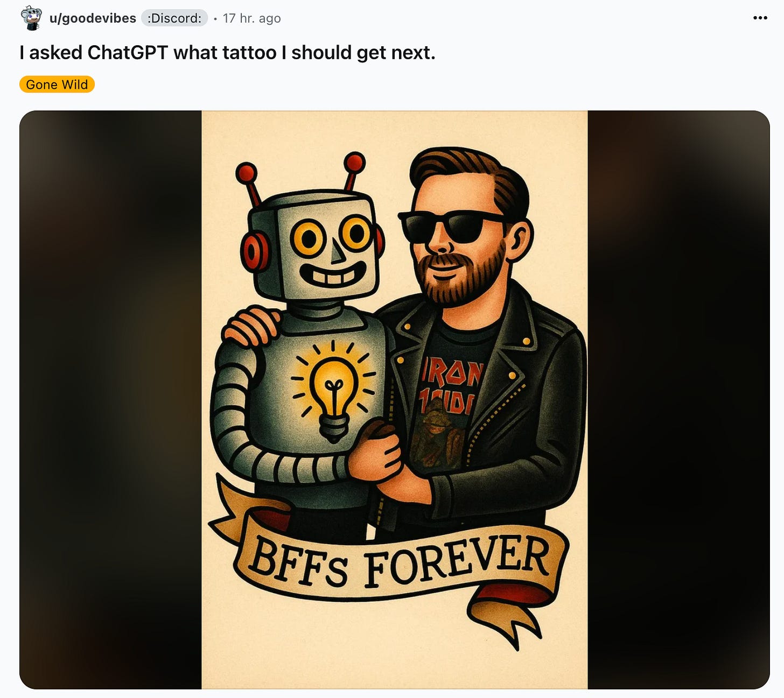The width and height of the screenshot is (784, 698).
Task: Click the robot's right red antenna ball
Action: (x=354, y=163)
